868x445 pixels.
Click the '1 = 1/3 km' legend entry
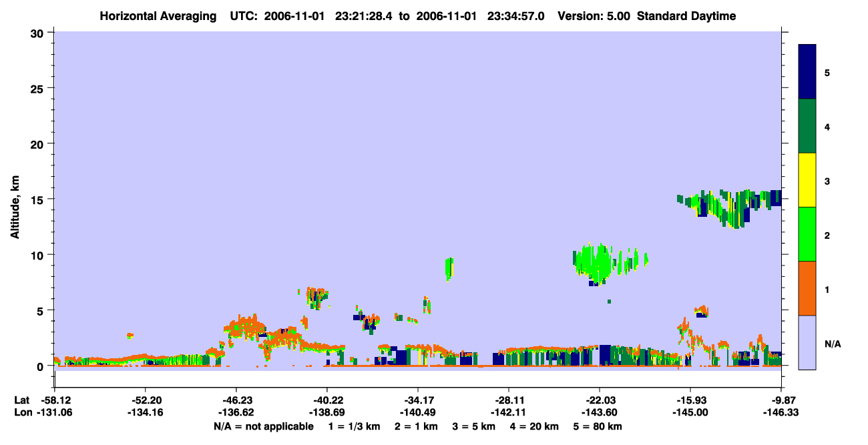coord(354,426)
